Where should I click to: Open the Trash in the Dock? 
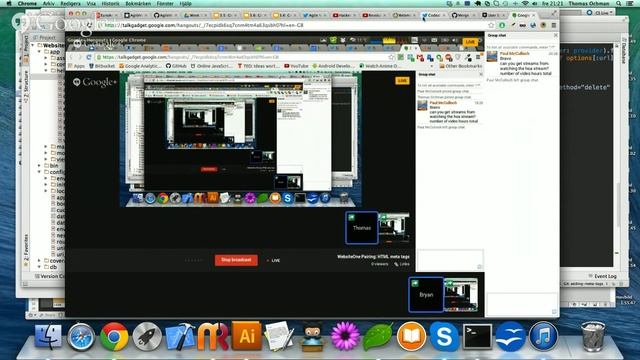click(x=593, y=337)
